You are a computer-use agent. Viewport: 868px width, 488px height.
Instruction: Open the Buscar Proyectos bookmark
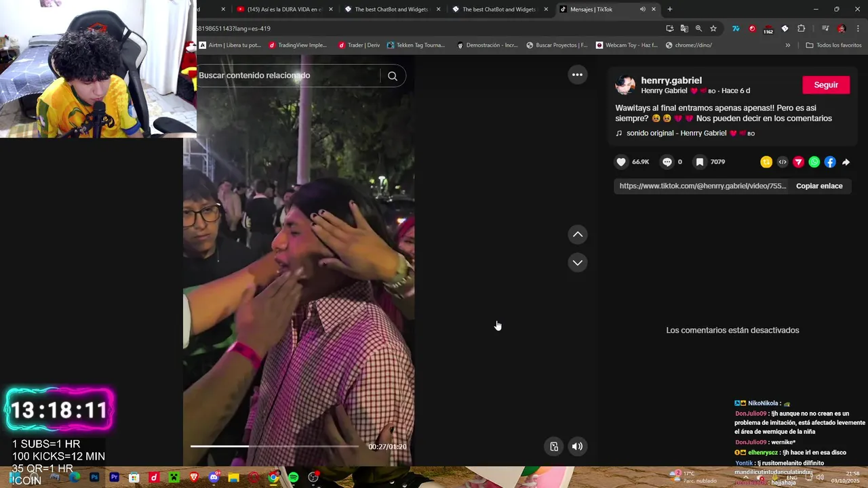click(557, 45)
